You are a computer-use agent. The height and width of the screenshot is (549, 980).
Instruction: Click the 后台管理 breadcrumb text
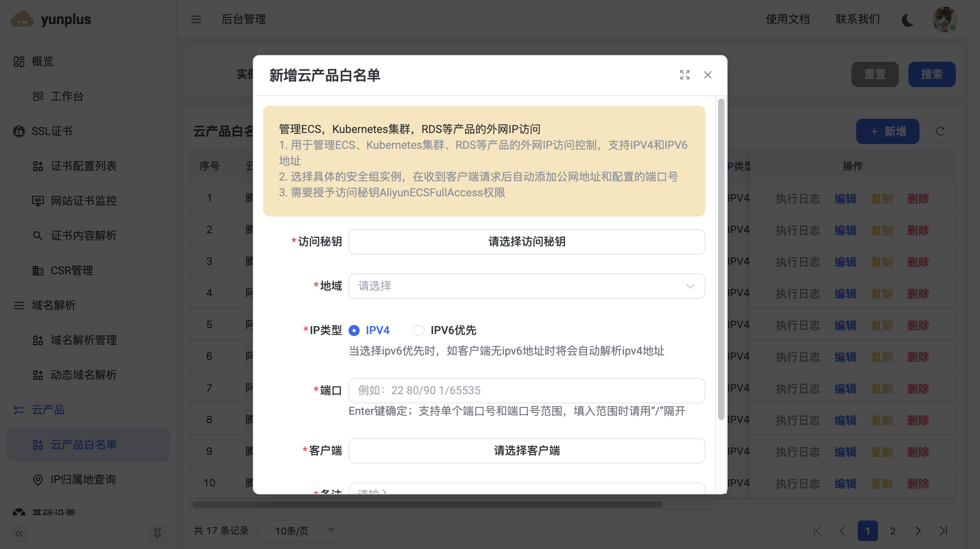click(243, 19)
